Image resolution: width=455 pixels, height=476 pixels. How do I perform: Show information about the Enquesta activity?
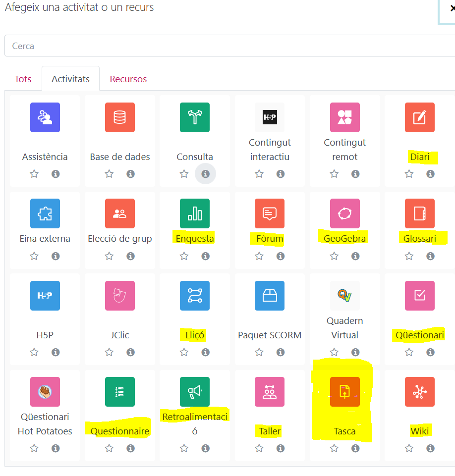tap(205, 256)
